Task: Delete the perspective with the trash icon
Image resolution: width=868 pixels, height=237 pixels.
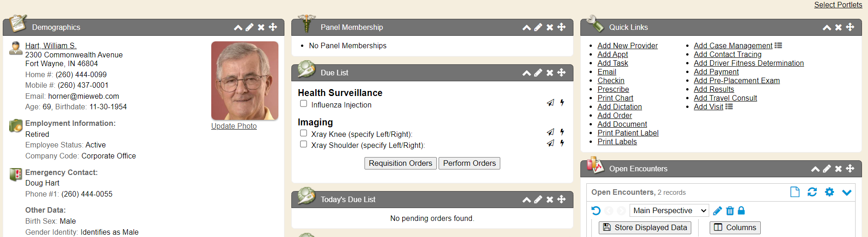Action: [730, 211]
